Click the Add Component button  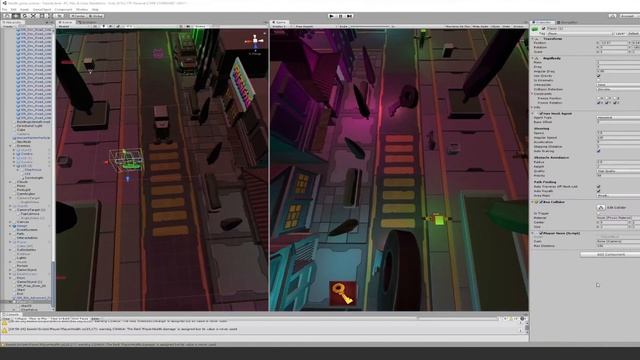[x=611, y=254]
